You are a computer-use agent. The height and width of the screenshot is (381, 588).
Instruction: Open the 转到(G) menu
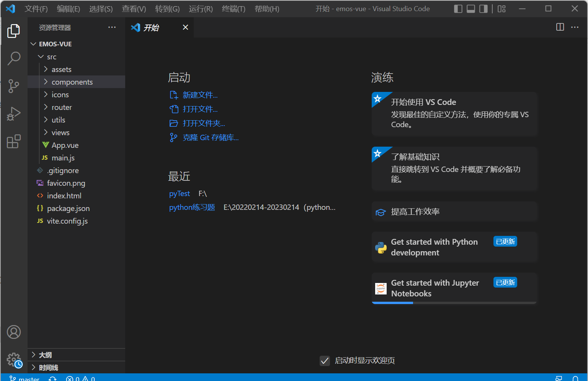click(167, 9)
